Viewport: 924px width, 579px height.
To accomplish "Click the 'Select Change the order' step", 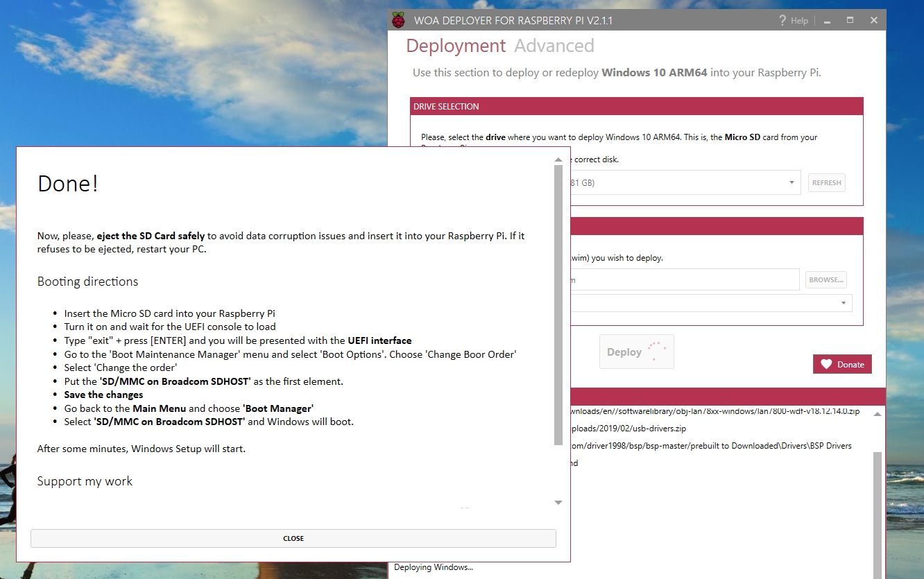I will (121, 368).
